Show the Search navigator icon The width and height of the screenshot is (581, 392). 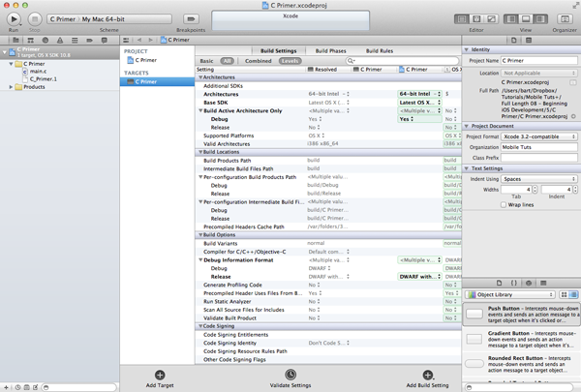(46, 40)
